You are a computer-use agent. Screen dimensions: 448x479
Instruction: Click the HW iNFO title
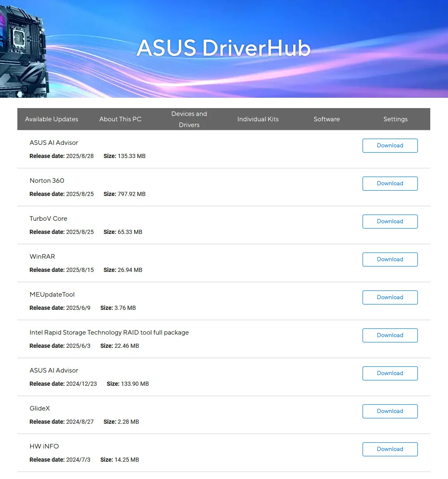(x=44, y=446)
